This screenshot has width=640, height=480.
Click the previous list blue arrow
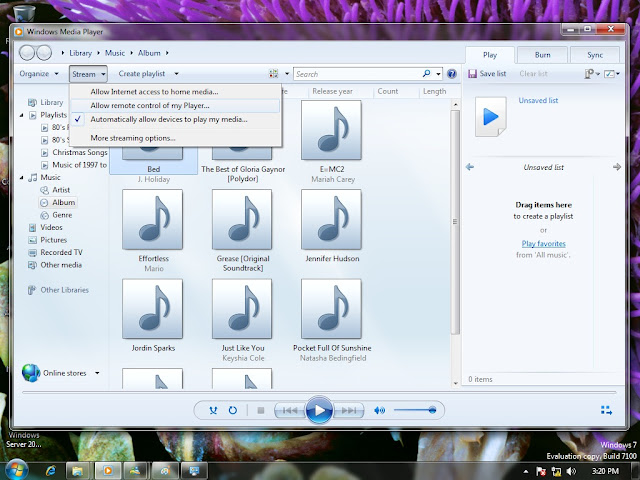pos(470,167)
